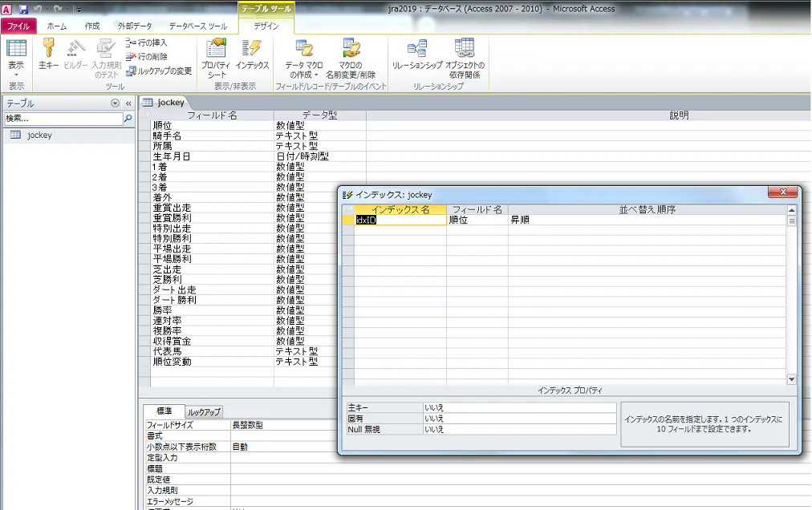Click the 騎手名 field name cell
The height and width of the screenshot is (510, 812).
[212, 136]
